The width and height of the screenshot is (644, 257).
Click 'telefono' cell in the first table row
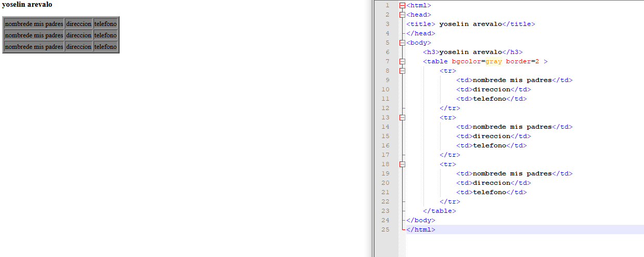click(x=106, y=23)
